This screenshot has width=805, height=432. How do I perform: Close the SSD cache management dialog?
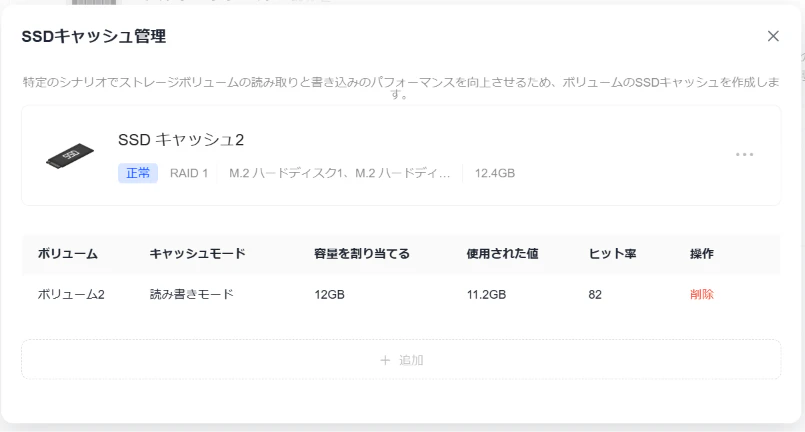[773, 36]
